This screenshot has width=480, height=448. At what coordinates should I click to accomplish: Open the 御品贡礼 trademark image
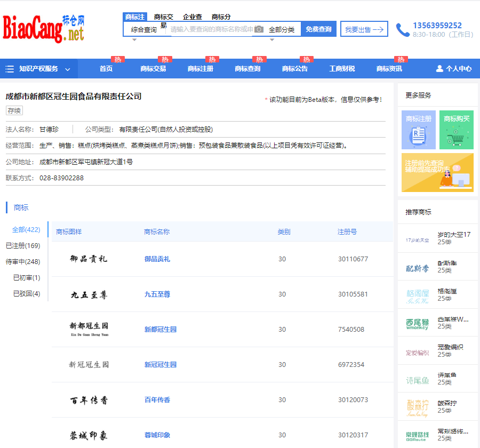pyautogui.click(x=89, y=259)
